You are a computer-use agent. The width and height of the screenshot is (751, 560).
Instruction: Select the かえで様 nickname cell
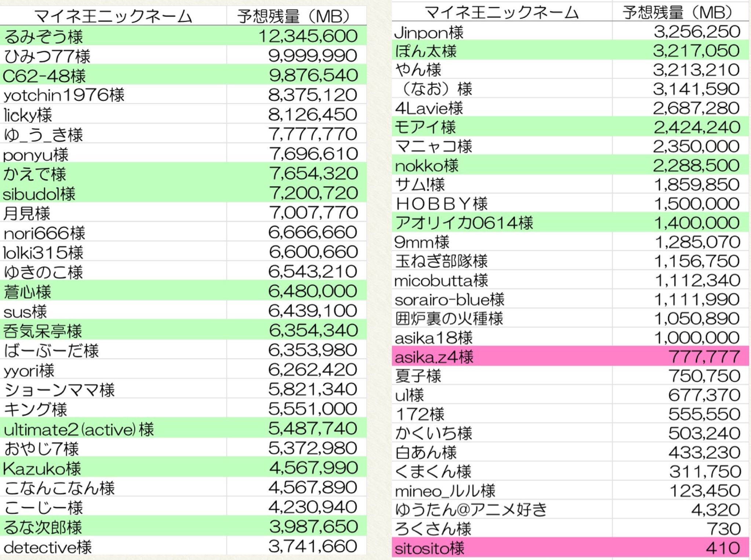(x=35, y=174)
